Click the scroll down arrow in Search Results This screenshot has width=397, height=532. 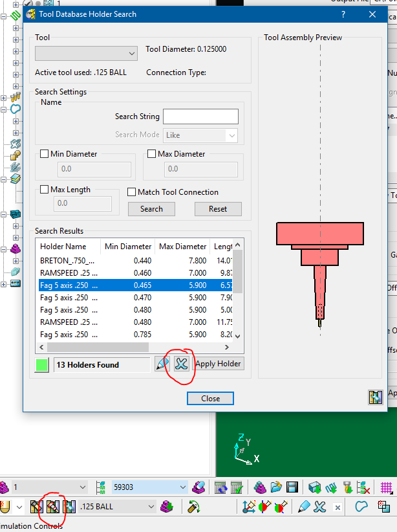[238, 337]
